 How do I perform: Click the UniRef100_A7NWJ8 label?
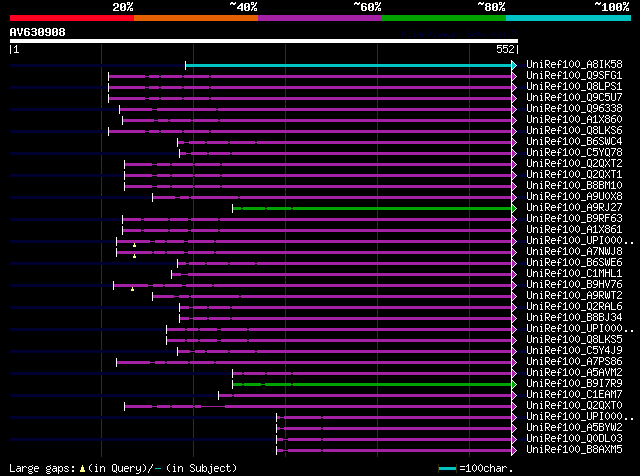point(574,252)
